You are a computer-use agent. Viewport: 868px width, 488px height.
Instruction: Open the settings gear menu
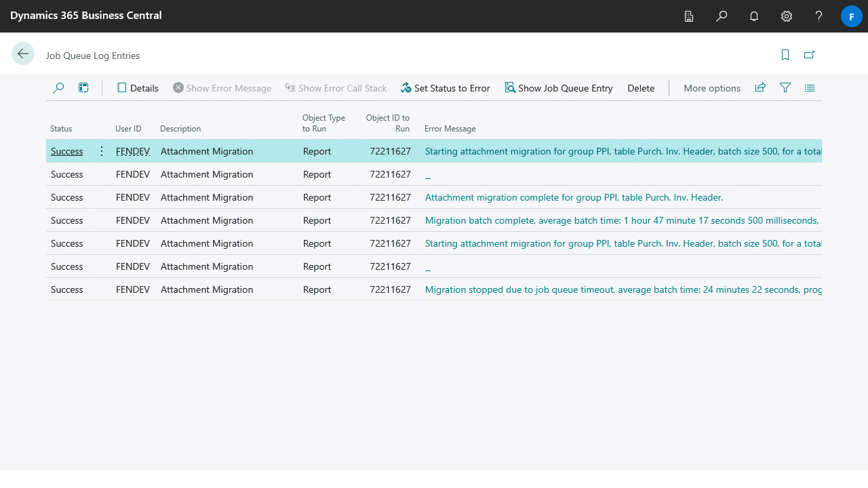787,16
